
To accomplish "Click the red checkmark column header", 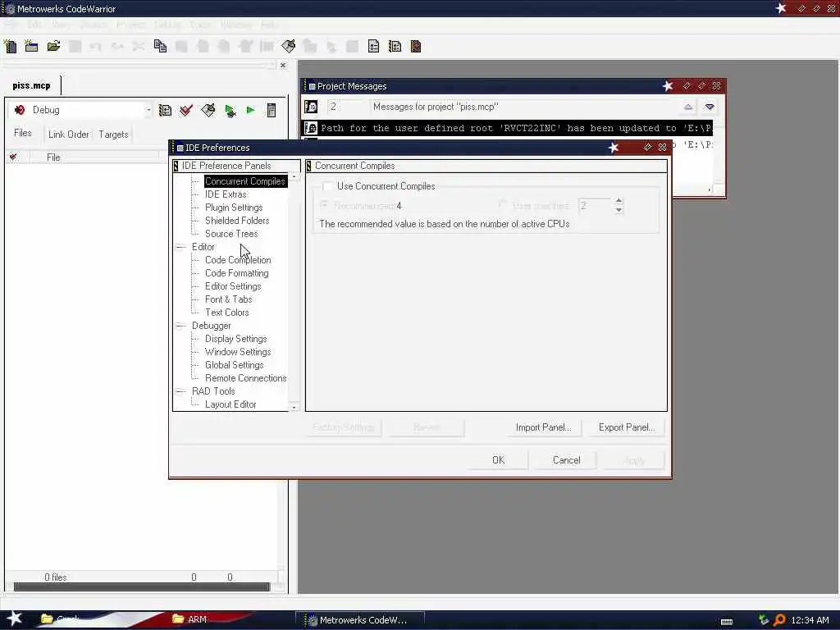I will [13, 157].
